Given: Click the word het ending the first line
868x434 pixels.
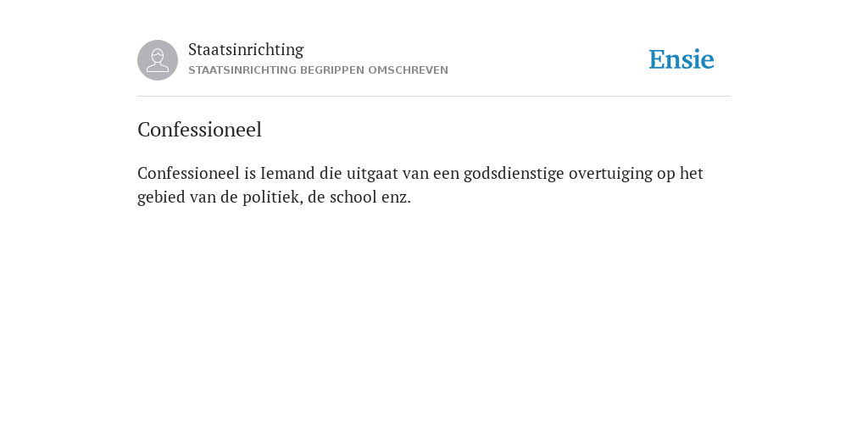Looking at the screenshot, I should (x=692, y=173).
